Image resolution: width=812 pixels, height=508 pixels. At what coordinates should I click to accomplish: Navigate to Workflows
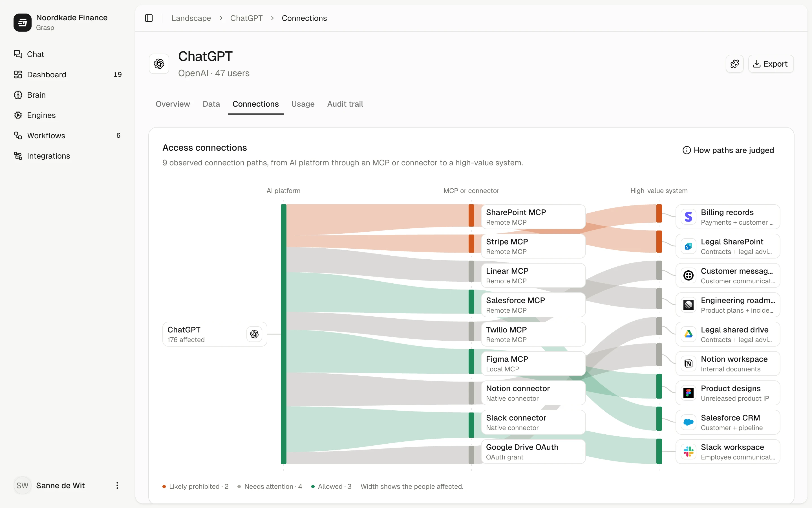coord(67,135)
